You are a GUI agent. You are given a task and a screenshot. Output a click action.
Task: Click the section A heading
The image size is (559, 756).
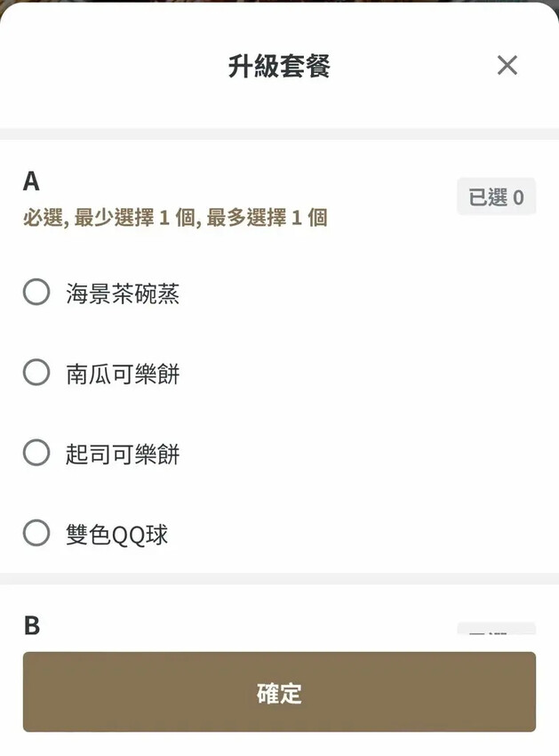coord(31,181)
